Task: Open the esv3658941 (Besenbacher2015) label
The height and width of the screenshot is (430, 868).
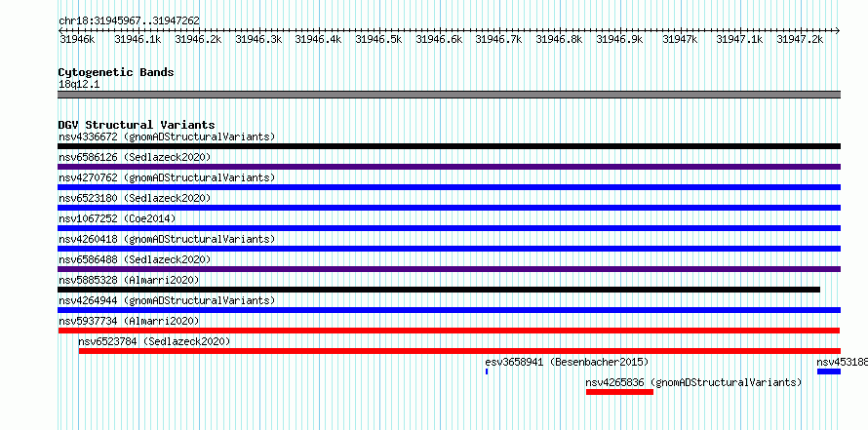Action: click(x=567, y=362)
